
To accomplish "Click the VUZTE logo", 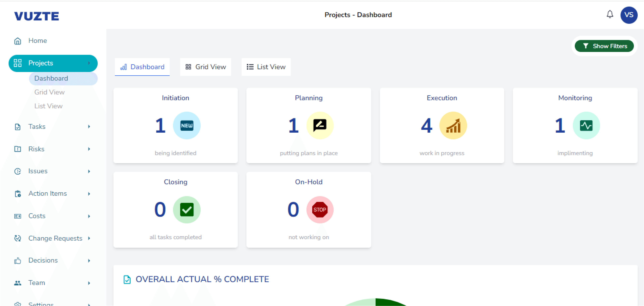I will pyautogui.click(x=37, y=16).
